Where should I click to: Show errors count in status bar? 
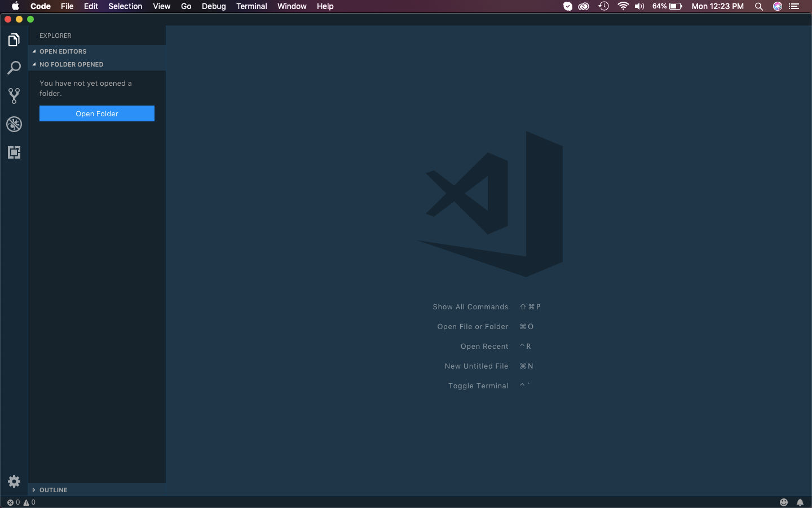(14, 502)
